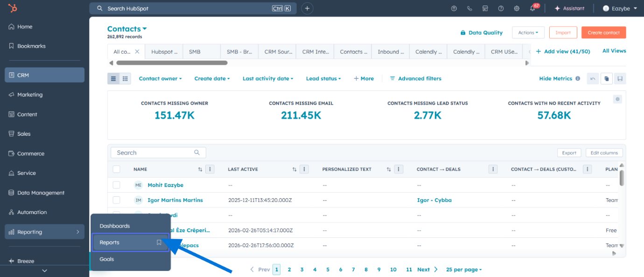Change the 25 per page setting
This screenshot has height=277, width=644.
[x=463, y=269]
